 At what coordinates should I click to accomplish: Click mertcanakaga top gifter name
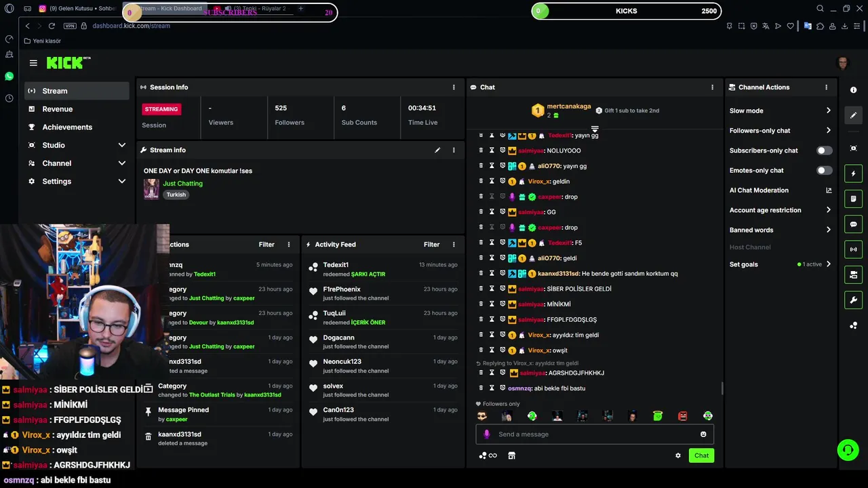(569, 106)
